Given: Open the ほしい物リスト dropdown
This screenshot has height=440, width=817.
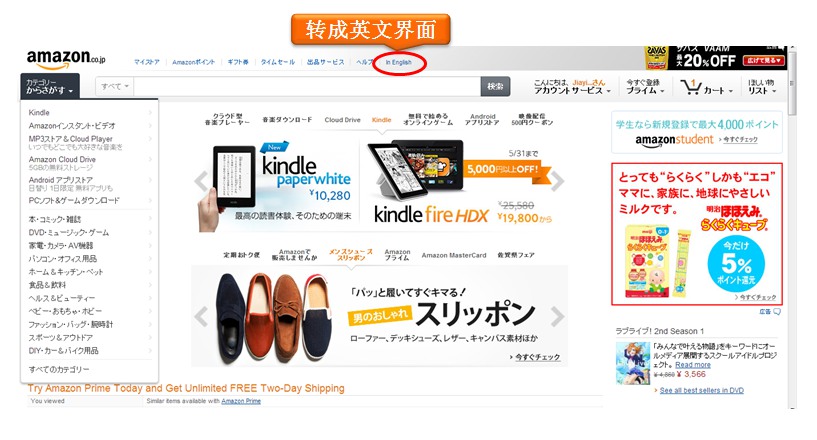Looking at the screenshot, I should coord(762,87).
